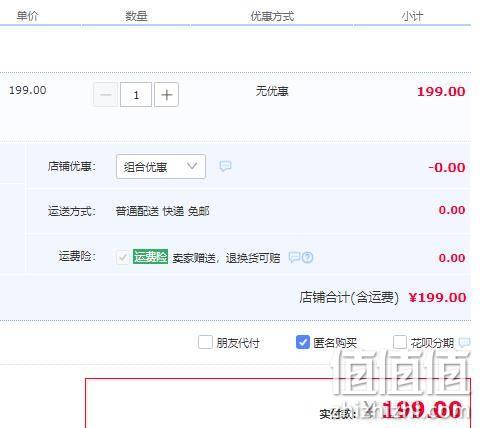Open the 组合优惠 store discount dropdown

(x=161, y=167)
